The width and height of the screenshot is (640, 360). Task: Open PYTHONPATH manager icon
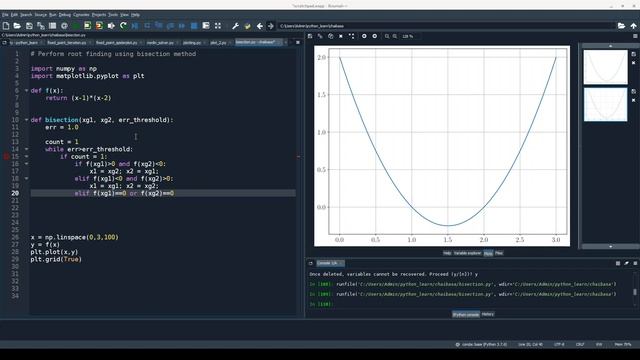click(x=247, y=26)
